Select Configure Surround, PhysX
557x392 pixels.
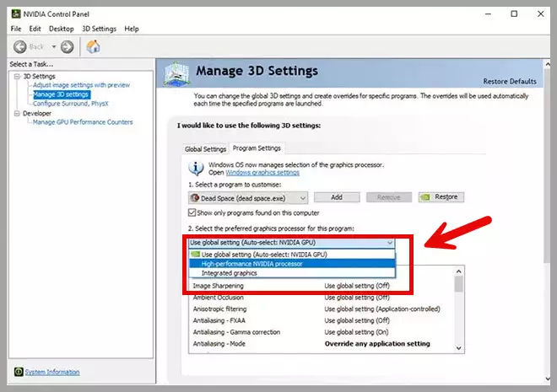coord(71,104)
